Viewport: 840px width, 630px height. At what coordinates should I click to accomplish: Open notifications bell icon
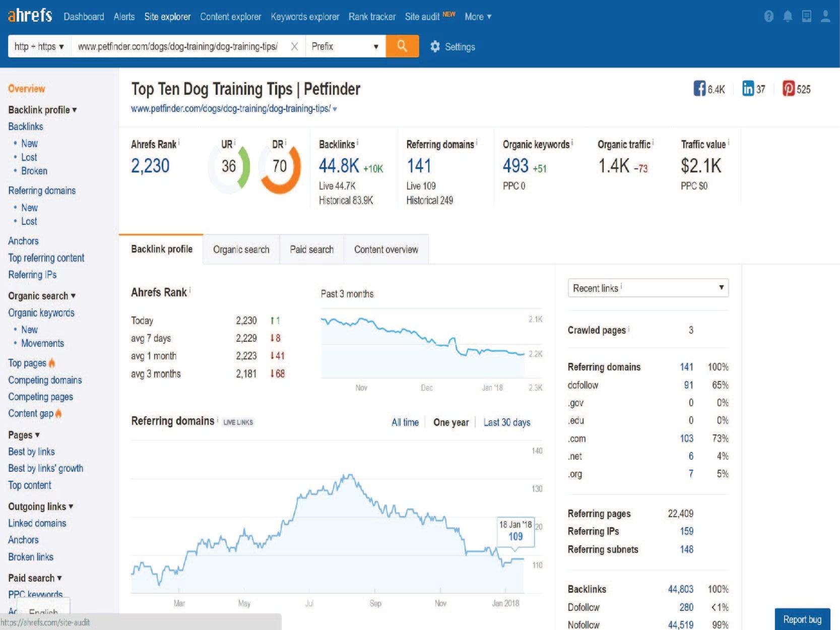[x=788, y=17]
